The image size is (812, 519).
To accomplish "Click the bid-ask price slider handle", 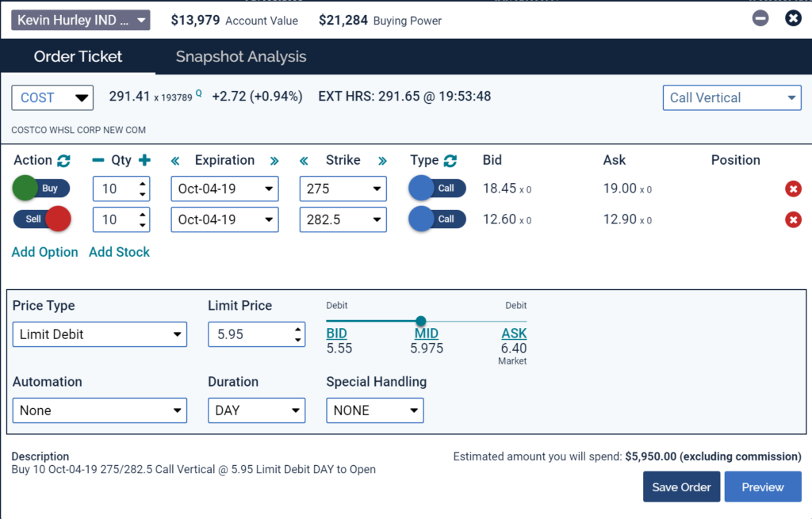I will tap(421, 321).
